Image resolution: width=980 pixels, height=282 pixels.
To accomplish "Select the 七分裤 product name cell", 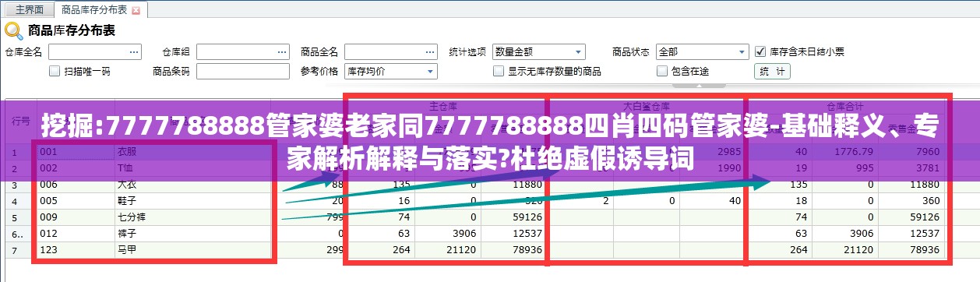I will click(192, 217).
